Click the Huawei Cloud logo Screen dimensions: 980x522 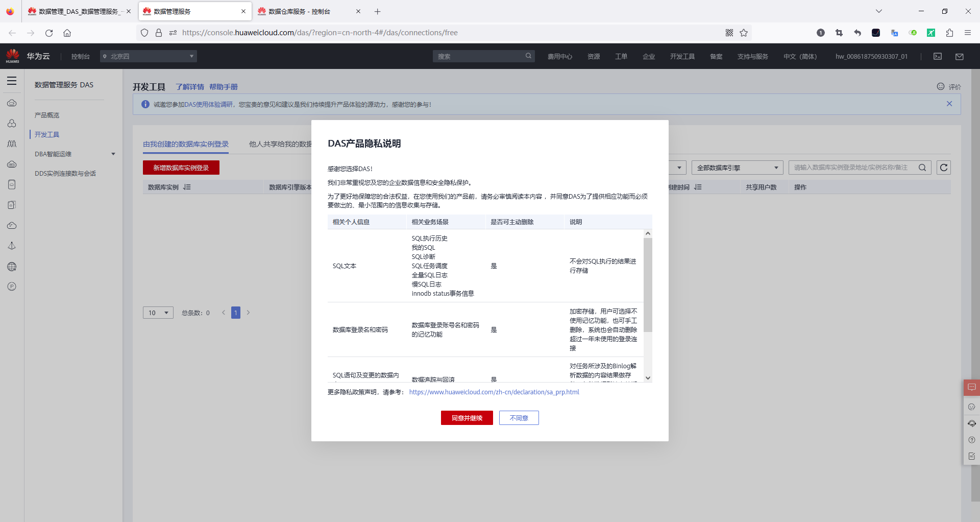(11, 56)
